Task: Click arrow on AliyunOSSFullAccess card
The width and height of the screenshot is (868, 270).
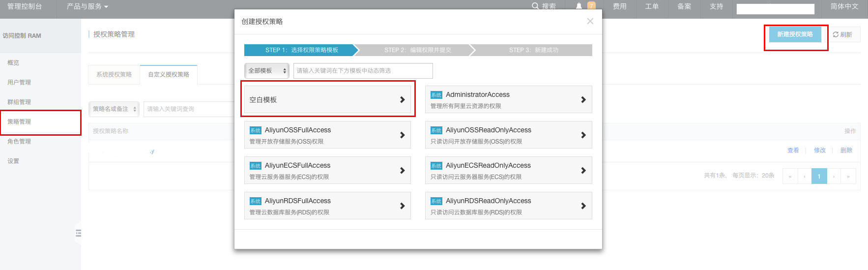Action: (402, 135)
